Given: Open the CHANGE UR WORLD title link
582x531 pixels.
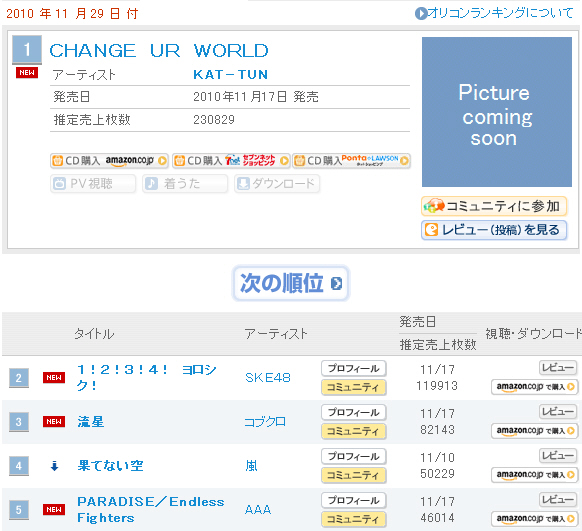Looking at the screenshot, I should pyautogui.click(x=159, y=51).
